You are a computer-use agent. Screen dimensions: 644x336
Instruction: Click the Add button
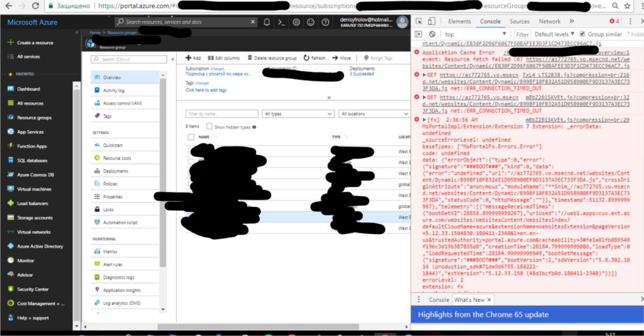[193, 58]
